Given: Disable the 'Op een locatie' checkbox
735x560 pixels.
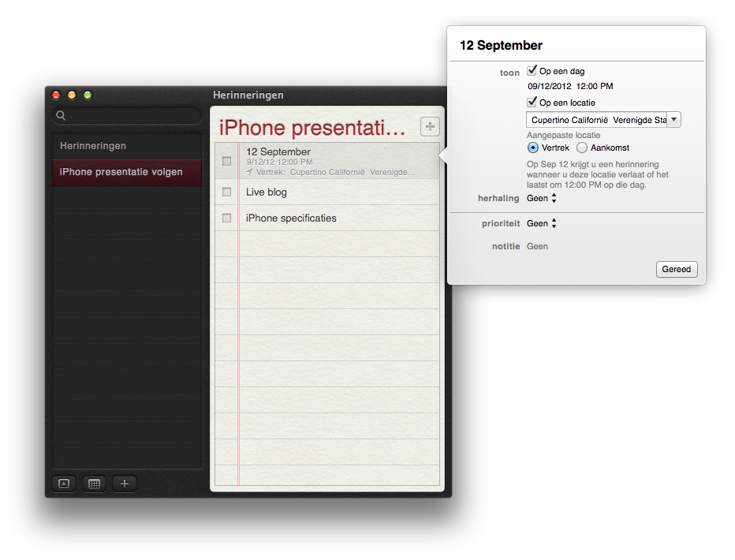Looking at the screenshot, I should point(532,103).
